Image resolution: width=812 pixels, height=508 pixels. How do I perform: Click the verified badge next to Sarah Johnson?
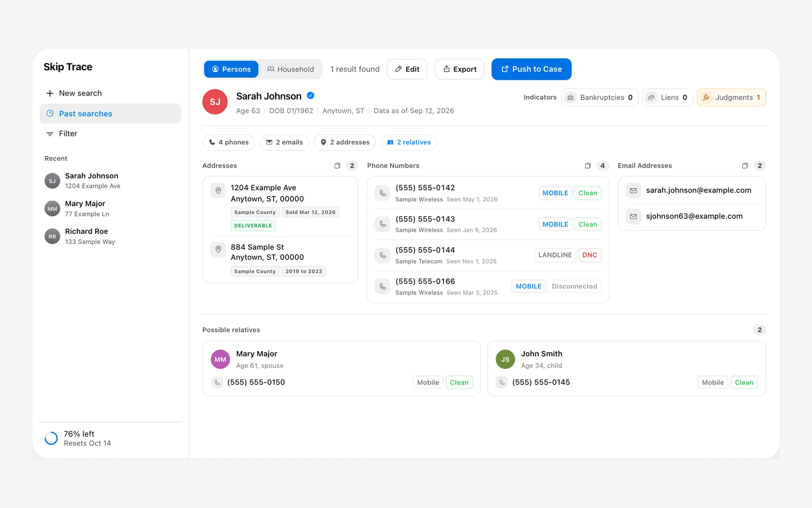point(311,96)
